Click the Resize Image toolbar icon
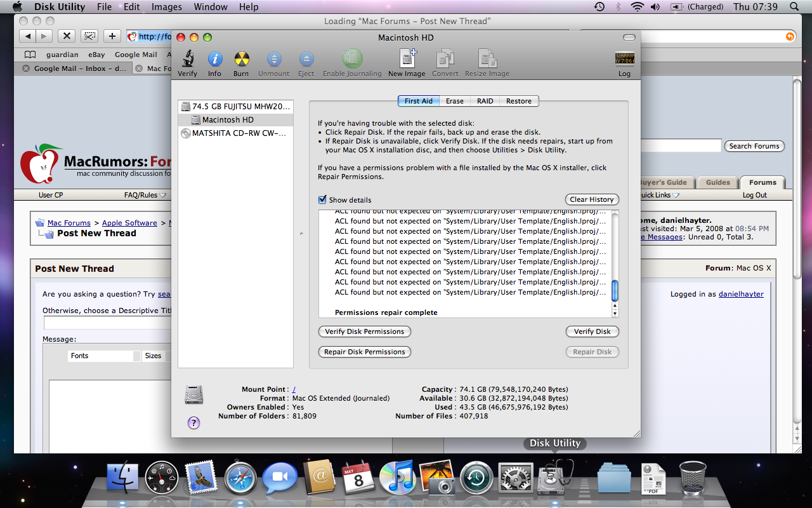Viewport: 812px width, 508px height. (x=487, y=58)
